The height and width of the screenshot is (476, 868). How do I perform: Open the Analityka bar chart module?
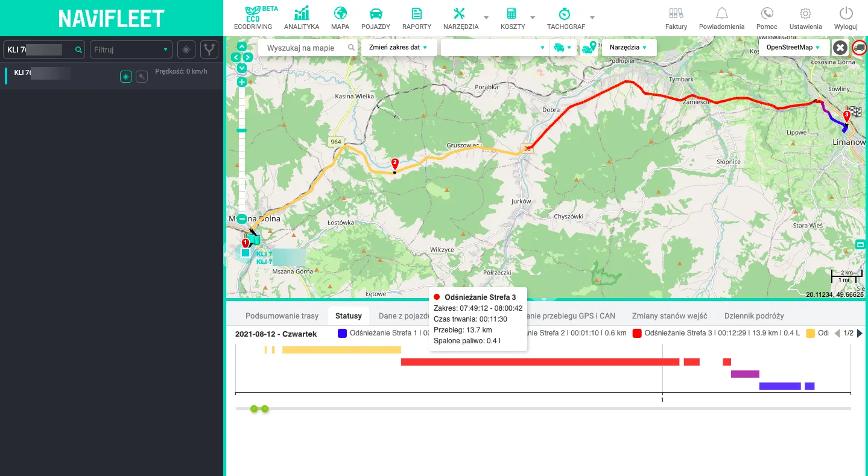[x=301, y=18]
